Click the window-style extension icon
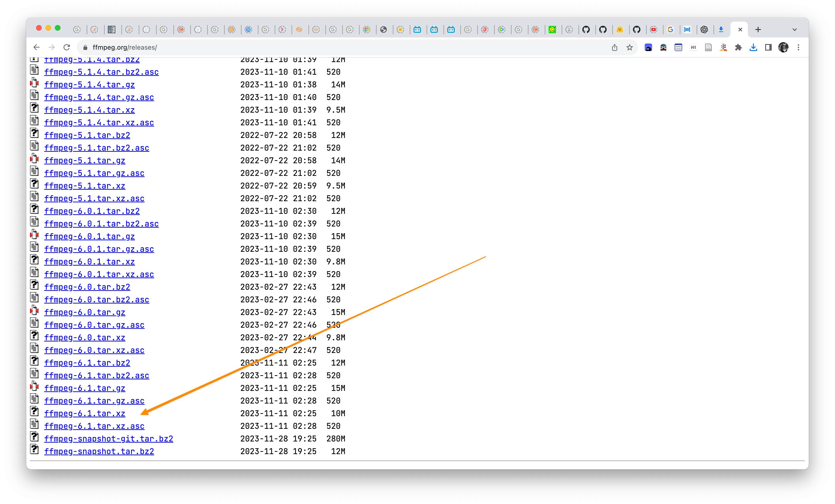Image resolution: width=835 pixels, height=504 pixels. click(678, 47)
